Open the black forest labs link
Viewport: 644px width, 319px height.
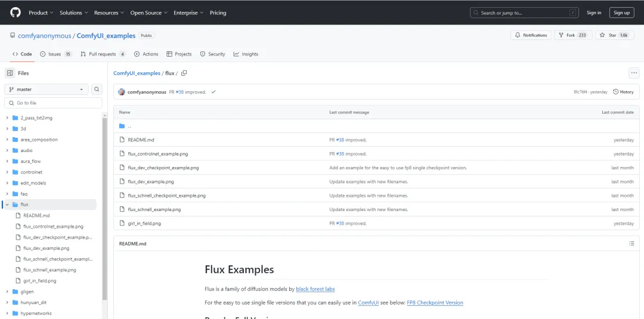click(x=315, y=289)
